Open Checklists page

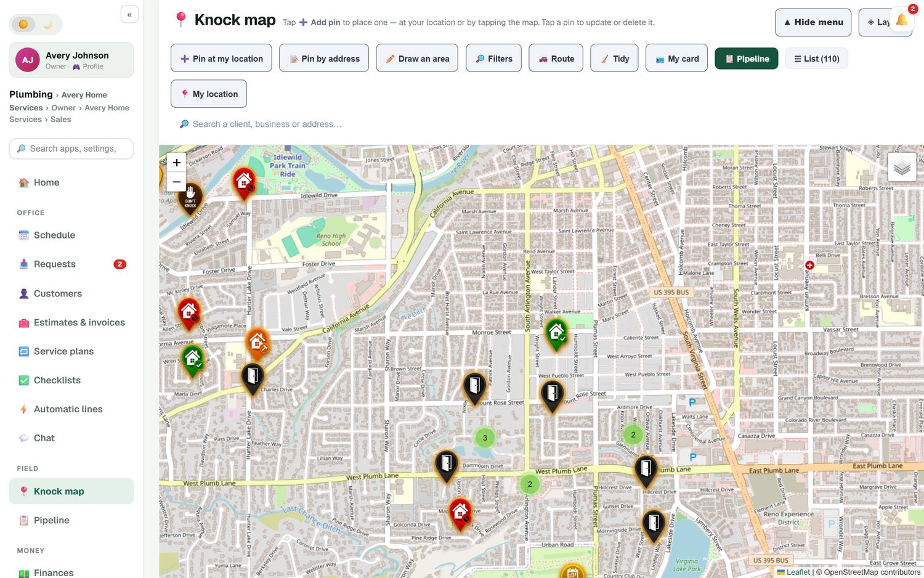(71, 380)
